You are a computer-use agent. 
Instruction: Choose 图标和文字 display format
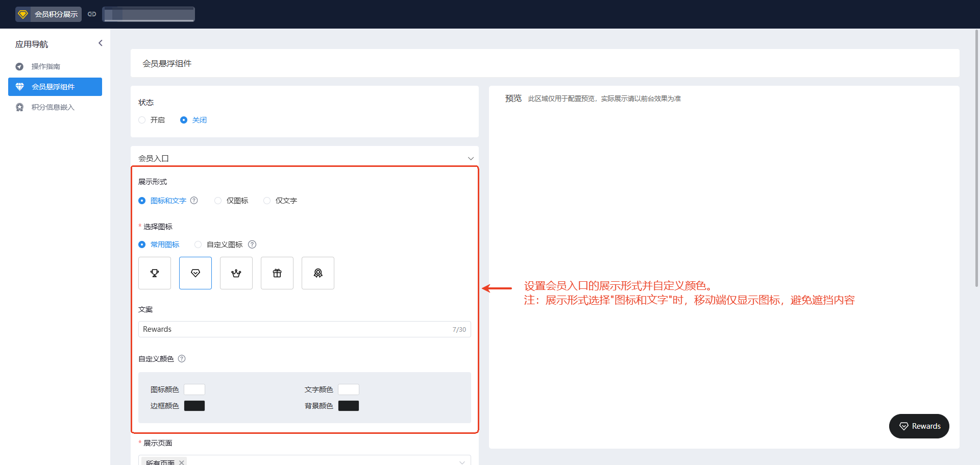(x=142, y=201)
